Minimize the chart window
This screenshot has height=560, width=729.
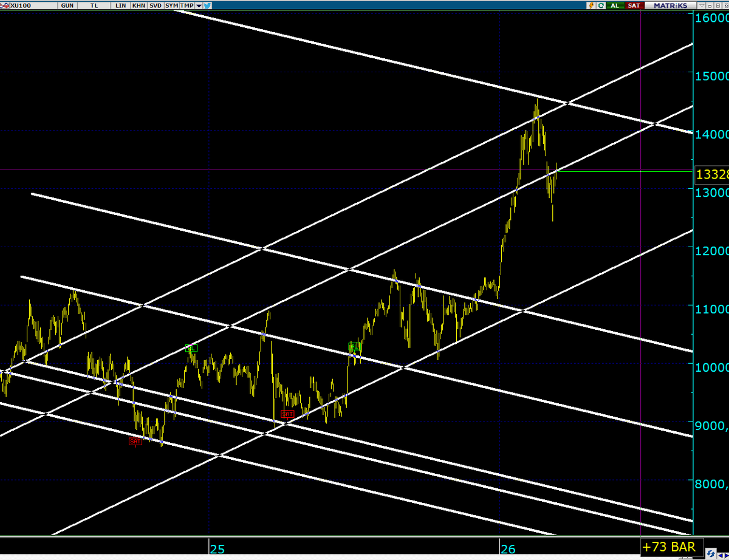coord(710,6)
